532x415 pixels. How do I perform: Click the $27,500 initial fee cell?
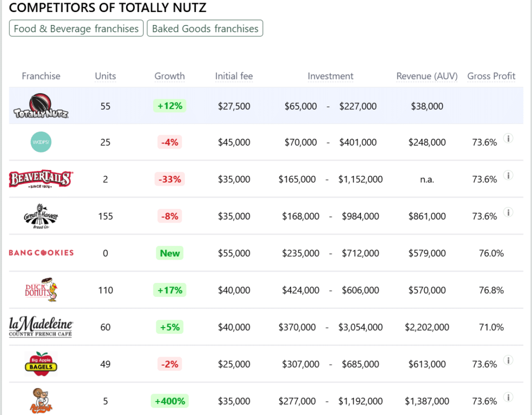coord(234,106)
